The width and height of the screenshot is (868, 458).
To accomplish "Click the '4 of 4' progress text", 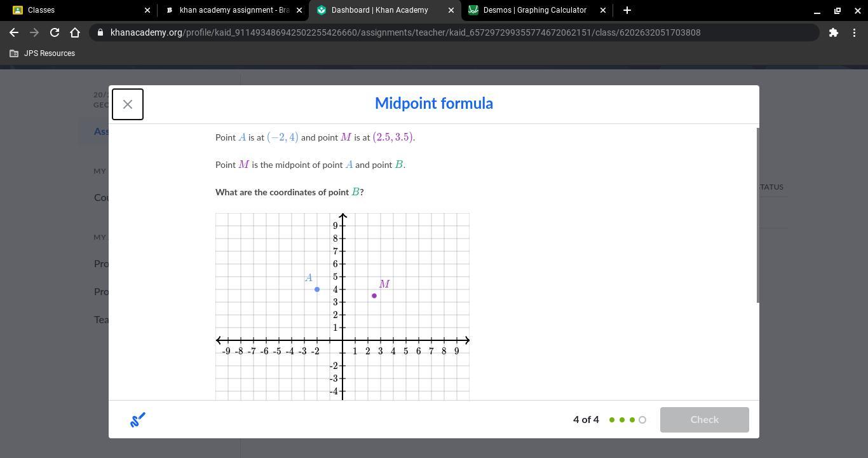I will coord(586,420).
